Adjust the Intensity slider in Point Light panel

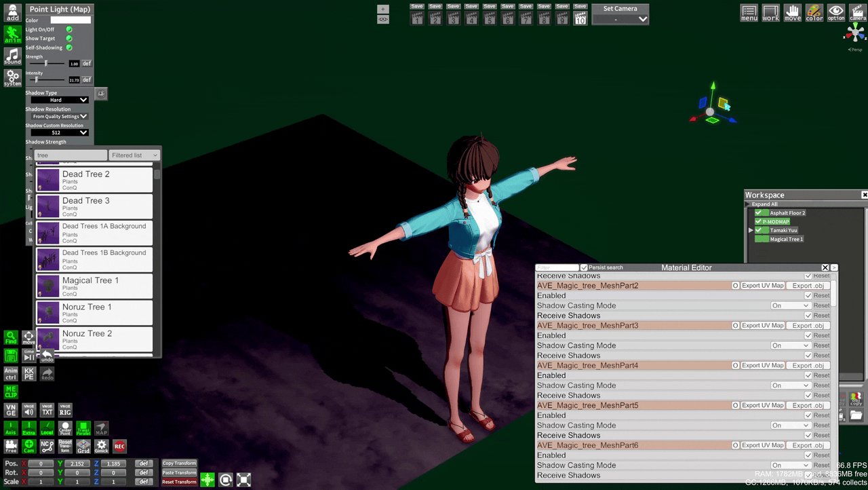37,79
